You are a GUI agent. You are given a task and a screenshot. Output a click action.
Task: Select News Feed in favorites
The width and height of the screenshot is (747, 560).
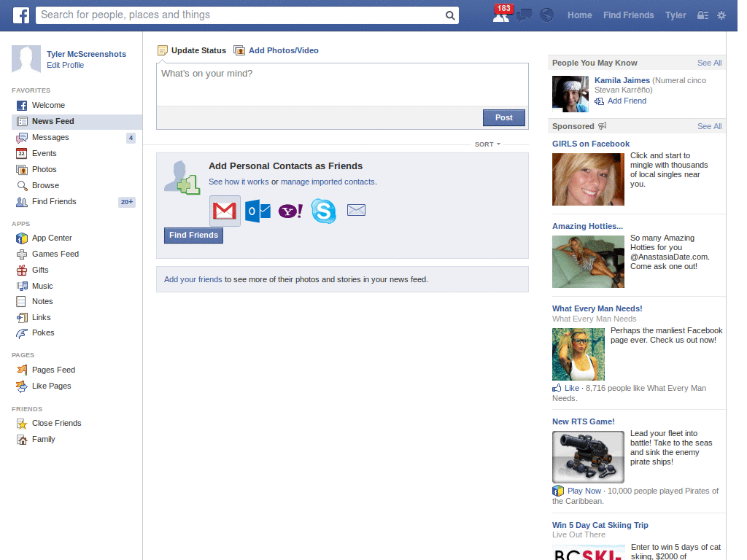[77, 122]
